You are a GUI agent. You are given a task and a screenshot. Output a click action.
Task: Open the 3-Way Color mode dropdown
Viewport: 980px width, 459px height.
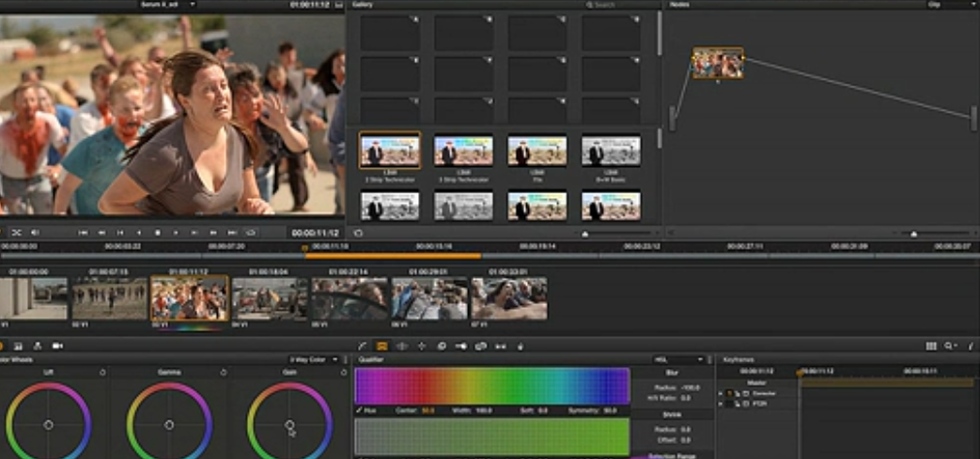[314, 360]
